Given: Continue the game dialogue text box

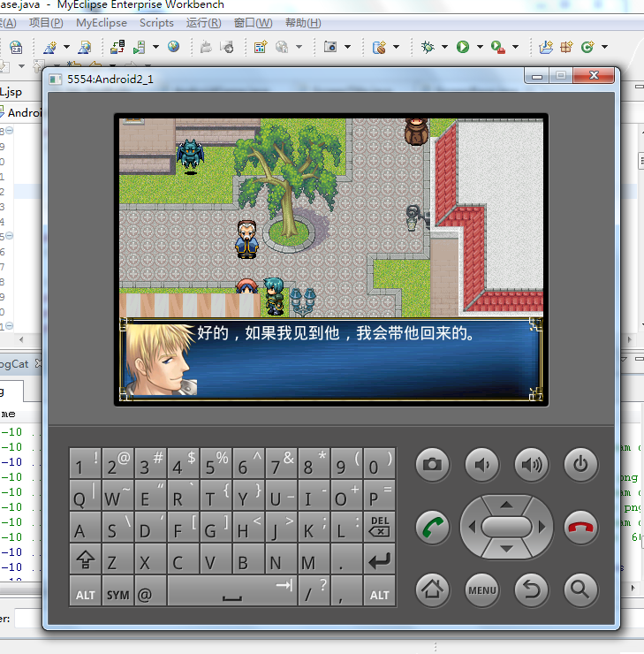Looking at the screenshot, I should pyautogui.click(x=331, y=359).
